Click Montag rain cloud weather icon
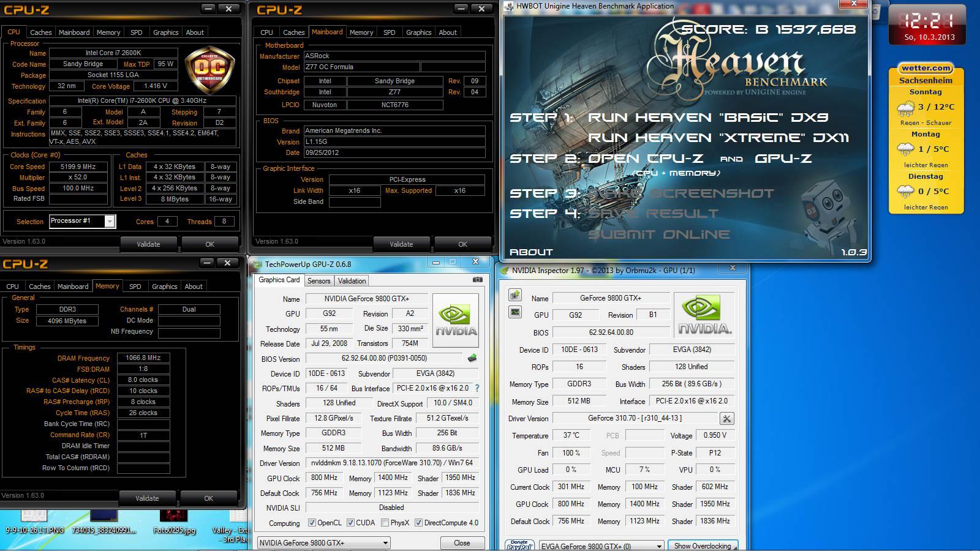980x551 pixels. [x=905, y=149]
